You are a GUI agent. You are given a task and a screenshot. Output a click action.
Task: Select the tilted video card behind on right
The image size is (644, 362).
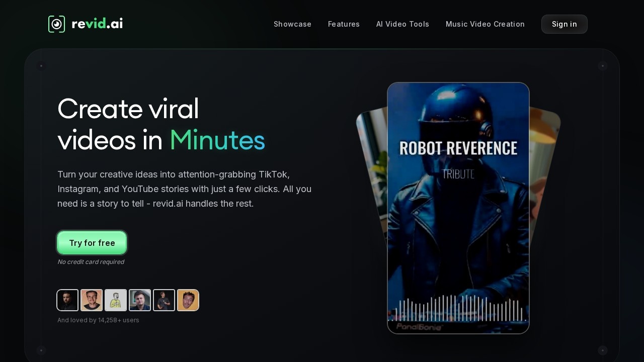tap(544, 176)
